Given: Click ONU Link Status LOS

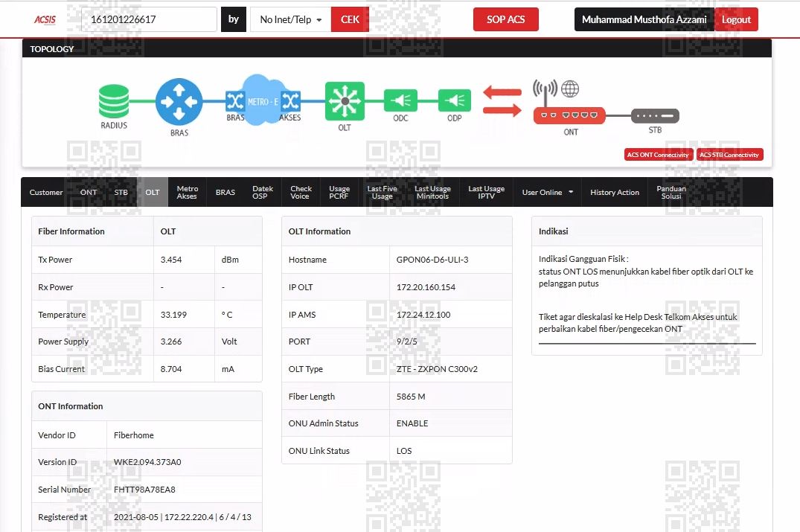Looking at the screenshot, I should click(404, 451).
